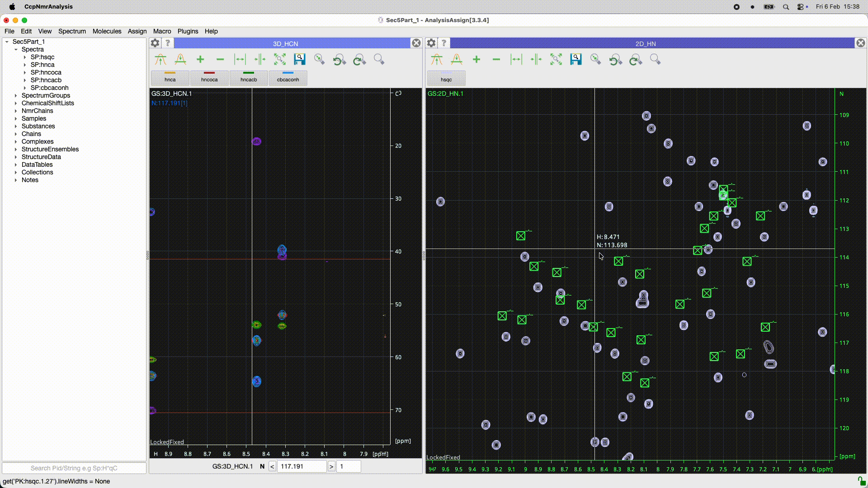Toggle hsqc spectrum button in 2D_HN
868x488 pixels.
pyautogui.click(x=446, y=78)
